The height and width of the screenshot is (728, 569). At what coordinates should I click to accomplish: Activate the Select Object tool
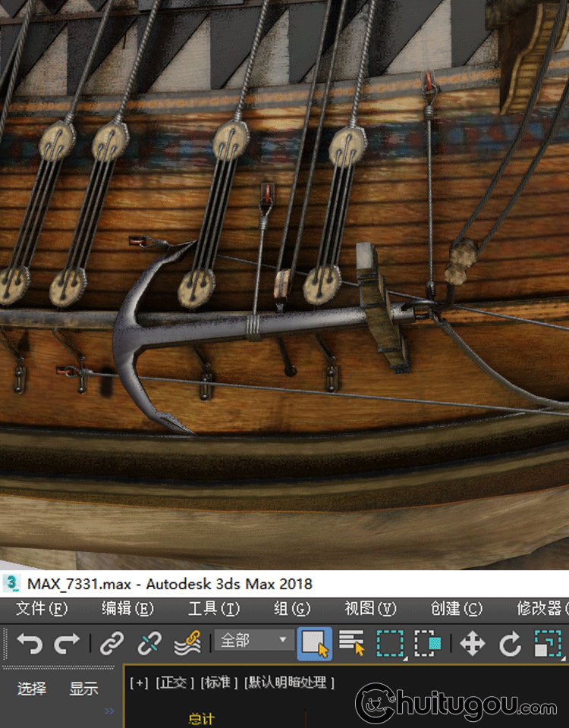(x=314, y=644)
